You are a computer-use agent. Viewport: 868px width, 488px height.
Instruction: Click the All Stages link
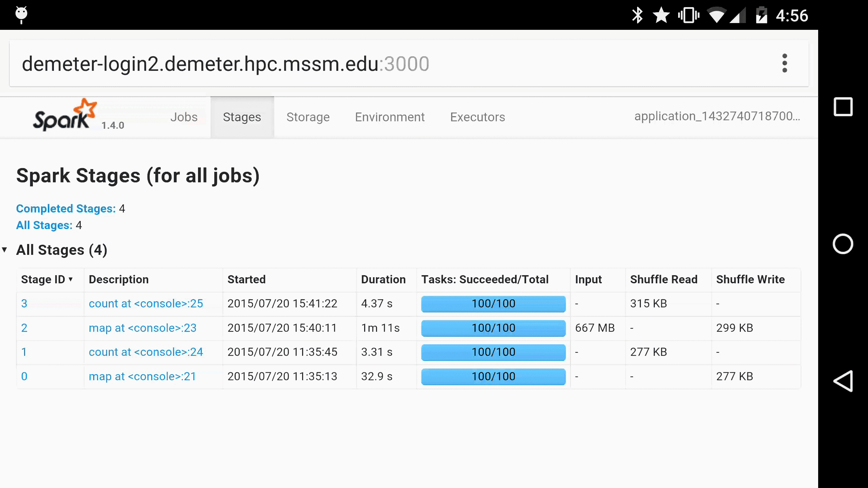point(44,225)
